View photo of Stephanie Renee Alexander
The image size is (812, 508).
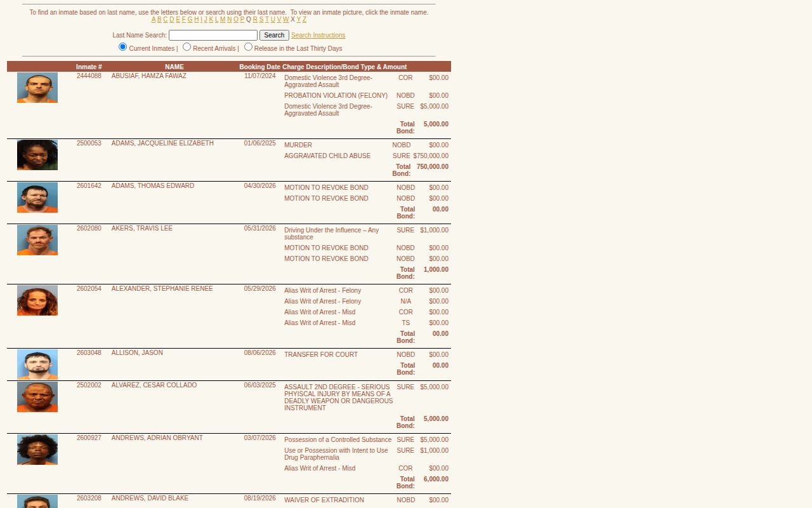tap(37, 300)
